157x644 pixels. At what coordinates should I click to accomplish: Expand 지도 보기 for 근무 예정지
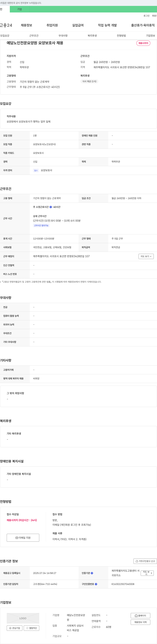tap(146, 256)
